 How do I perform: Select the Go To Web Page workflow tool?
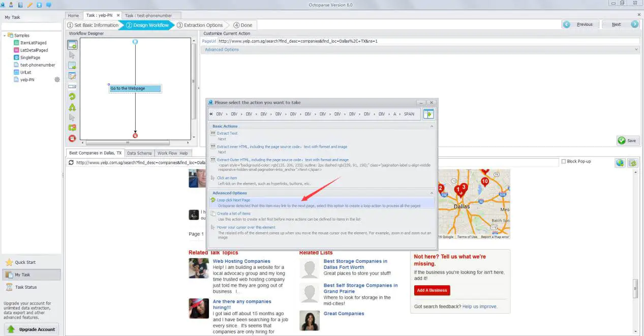coord(72,45)
